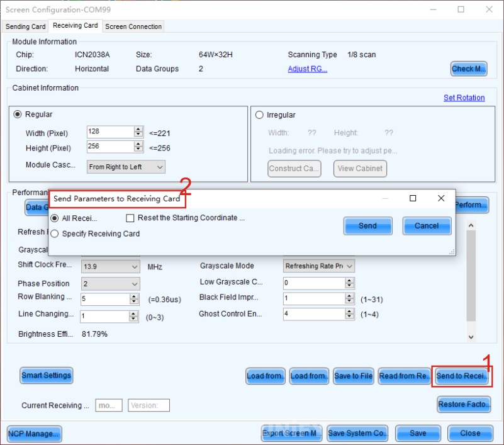Select the Specify Receiving Card option
Viewport: 504px width, 445px height.
point(55,234)
